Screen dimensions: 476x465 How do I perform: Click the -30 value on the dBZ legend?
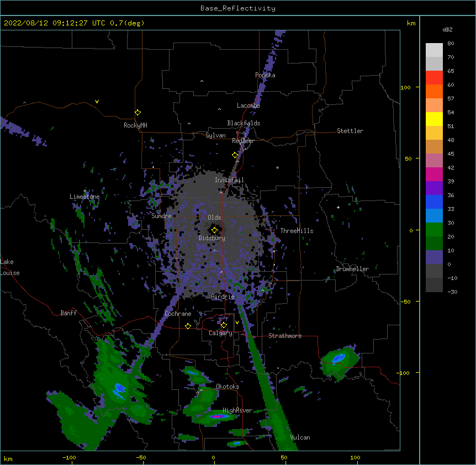pyautogui.click(x=452, y=292)
